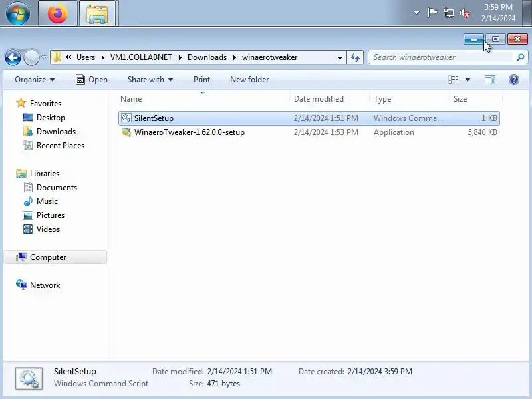Show hidden system tray icons
Screen dimensions: 532x399
coord(416,13)
